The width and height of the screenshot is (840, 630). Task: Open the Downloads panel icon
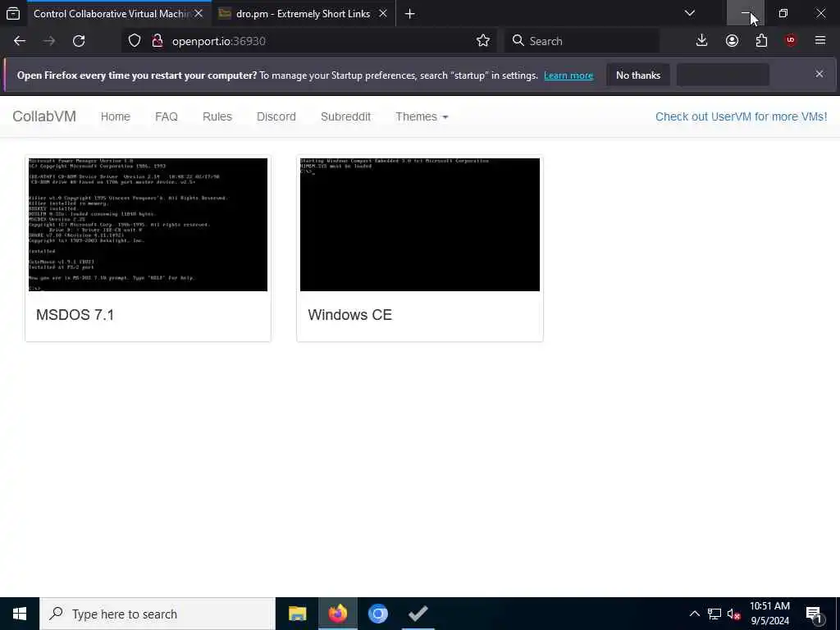(x=702, y=41)
